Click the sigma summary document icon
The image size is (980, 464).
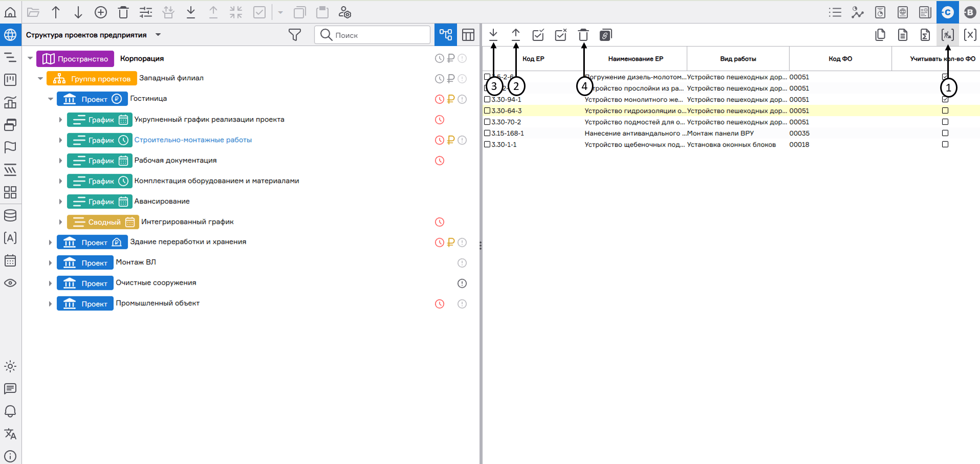pos(925,35)
